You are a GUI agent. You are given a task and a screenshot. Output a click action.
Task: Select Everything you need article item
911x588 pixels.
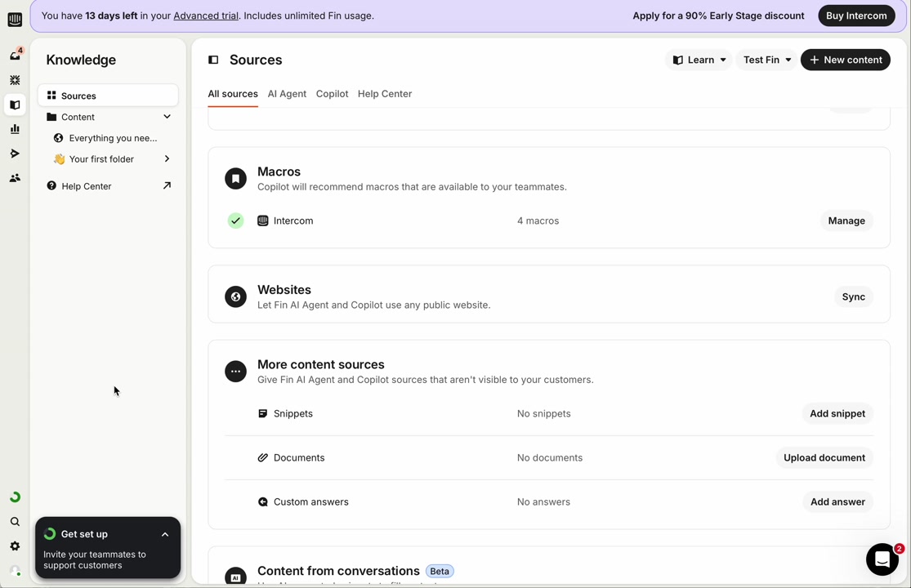click(112, 138)
